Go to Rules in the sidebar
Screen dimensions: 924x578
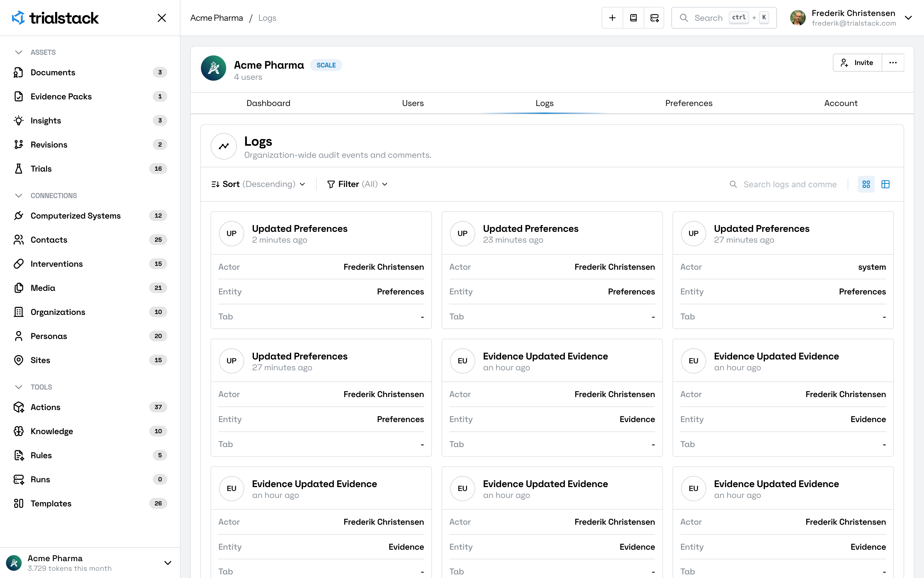[90, 455]
